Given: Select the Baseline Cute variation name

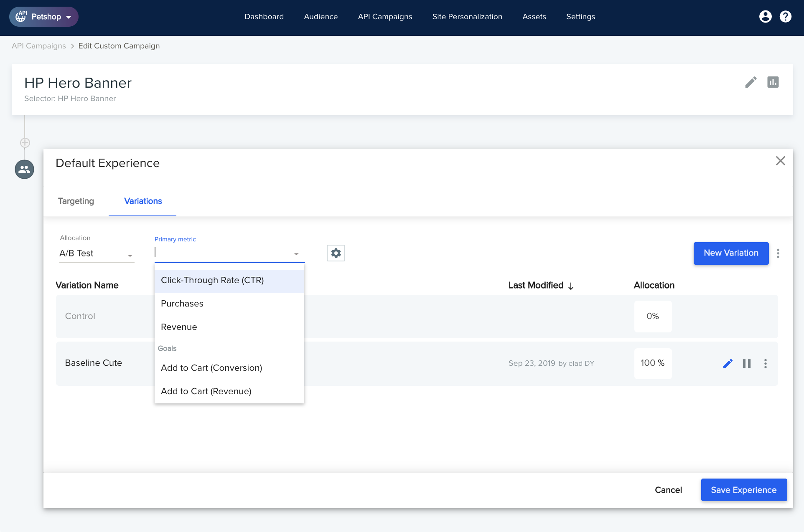Looking at the screenshot, I should [x=94, y=363].
